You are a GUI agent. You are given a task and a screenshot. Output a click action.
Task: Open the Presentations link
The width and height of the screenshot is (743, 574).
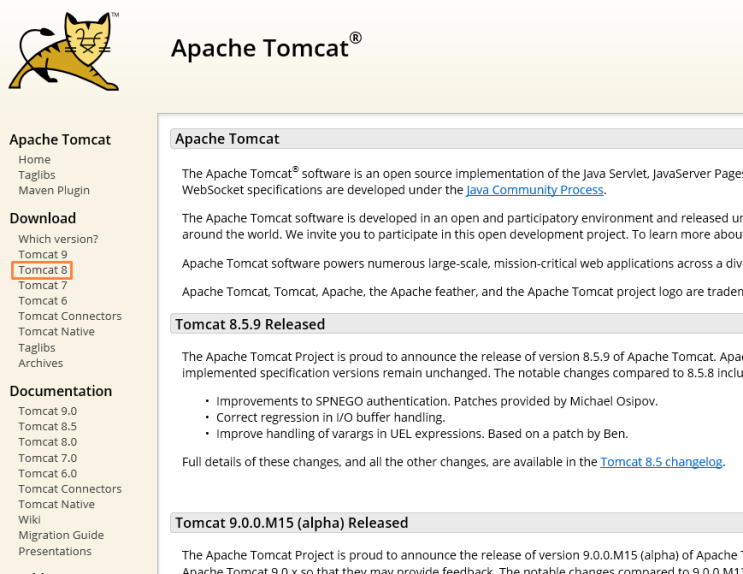pos(55,551)
